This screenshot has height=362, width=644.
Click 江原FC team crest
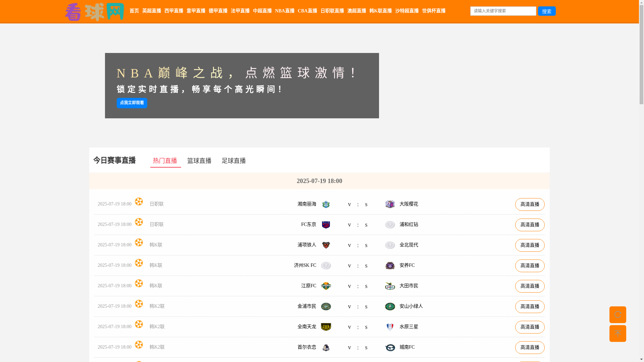pyautogui.click(x=326, y=286)
